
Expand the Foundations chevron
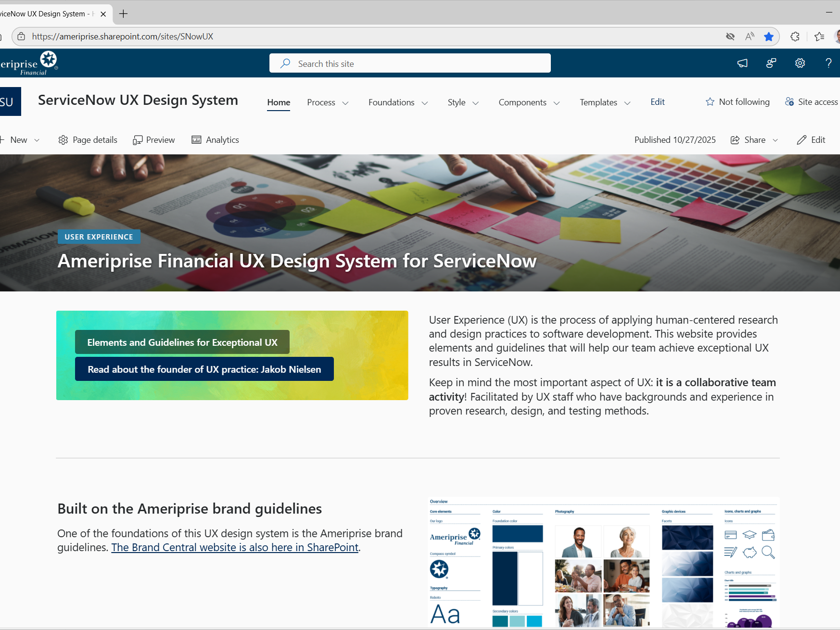[425, 103]
